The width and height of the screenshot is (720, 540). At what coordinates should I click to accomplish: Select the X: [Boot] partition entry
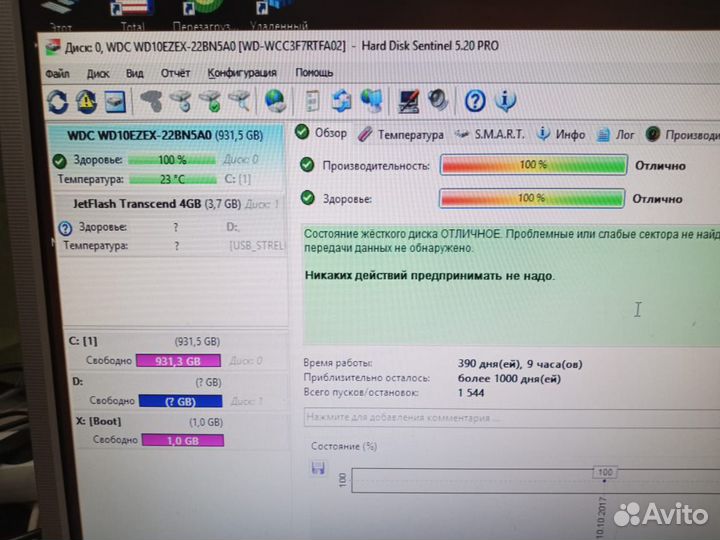(180, 431)
